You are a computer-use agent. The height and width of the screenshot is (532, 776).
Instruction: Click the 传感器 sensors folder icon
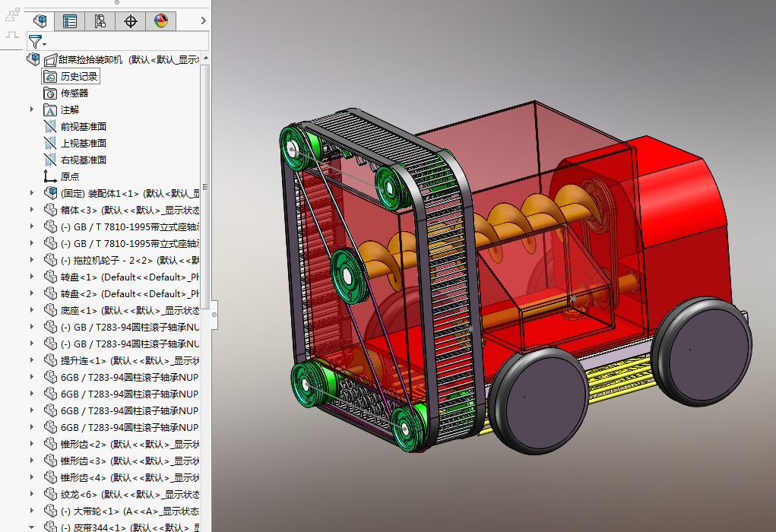(x=50, y=93)
